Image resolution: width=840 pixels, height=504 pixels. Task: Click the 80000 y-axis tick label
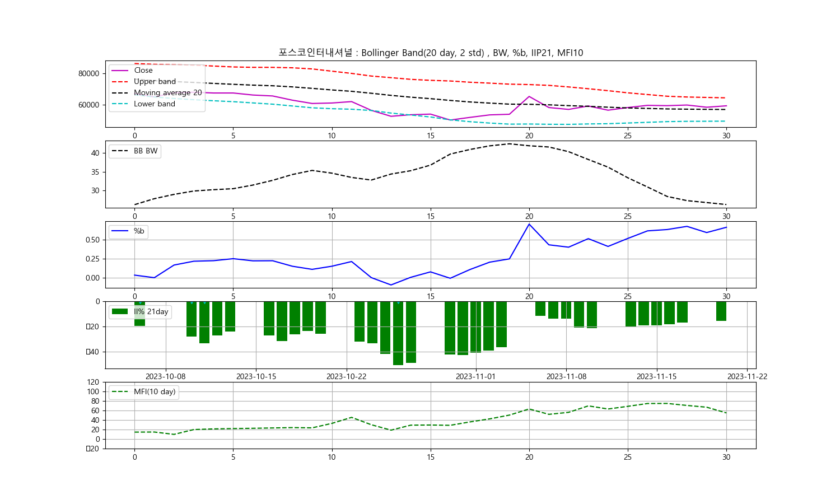click(88, 73)
